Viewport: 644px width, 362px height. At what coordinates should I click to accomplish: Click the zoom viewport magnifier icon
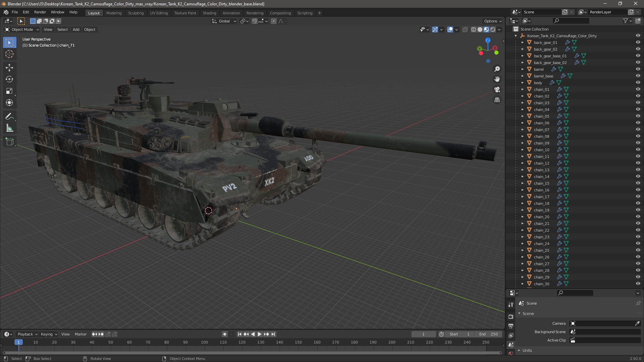coord(497,69)
